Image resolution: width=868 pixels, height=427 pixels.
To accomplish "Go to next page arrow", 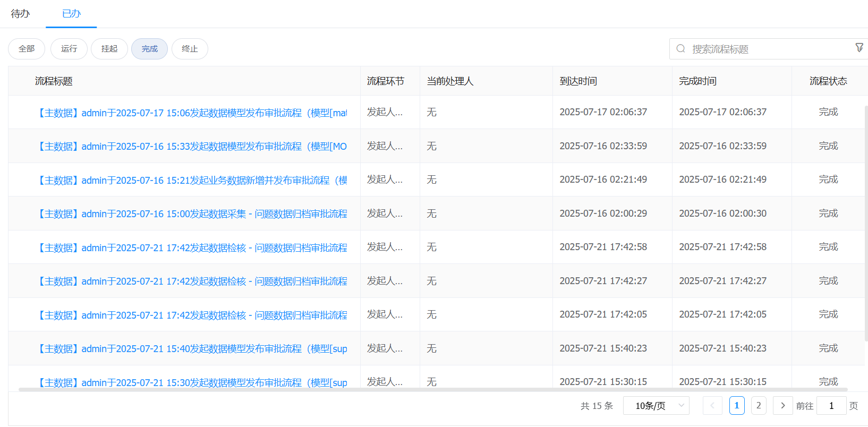I will click(x=782, y=405).
